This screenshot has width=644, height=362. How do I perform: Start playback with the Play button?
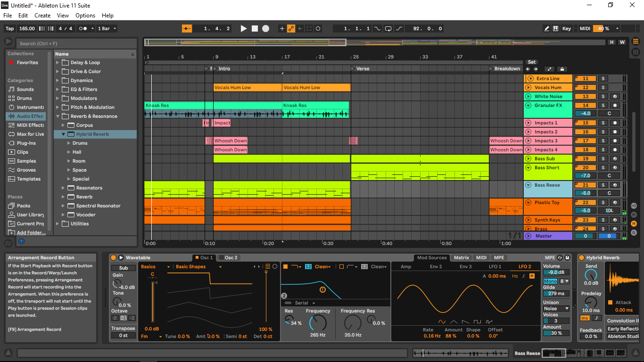click(244, 29)
